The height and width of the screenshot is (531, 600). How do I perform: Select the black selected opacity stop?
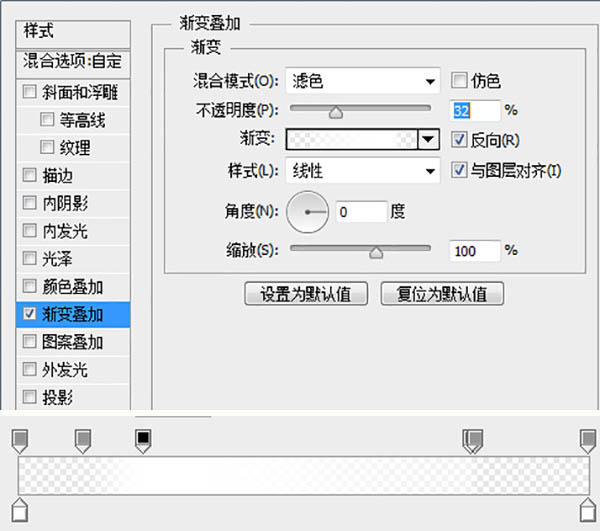coord(143,441)
